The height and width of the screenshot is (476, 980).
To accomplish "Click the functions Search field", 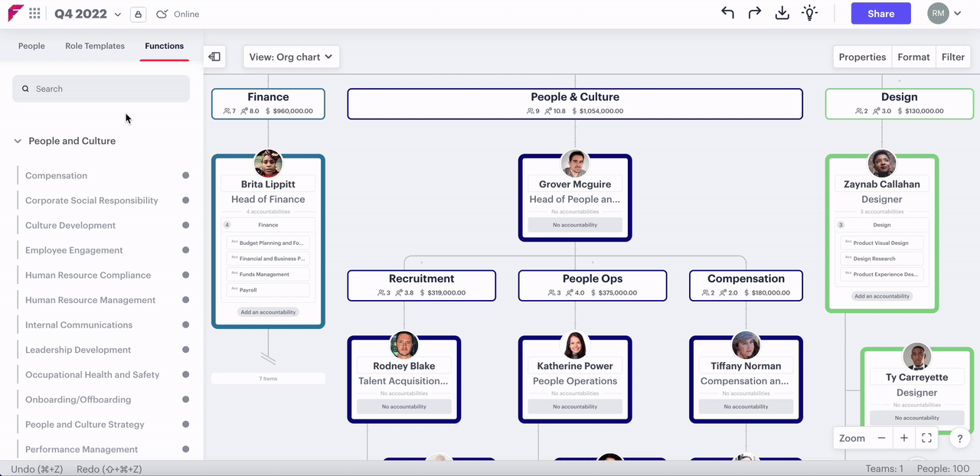I will click(x=101, y=89).
